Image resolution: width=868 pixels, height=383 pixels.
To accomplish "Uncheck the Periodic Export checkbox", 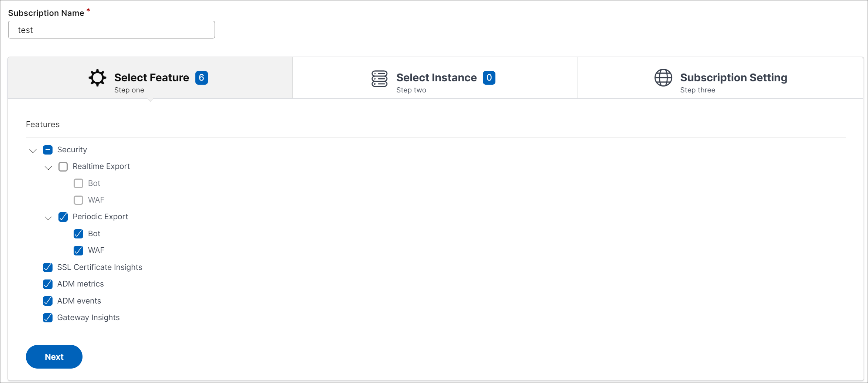I will coord(63,217).
